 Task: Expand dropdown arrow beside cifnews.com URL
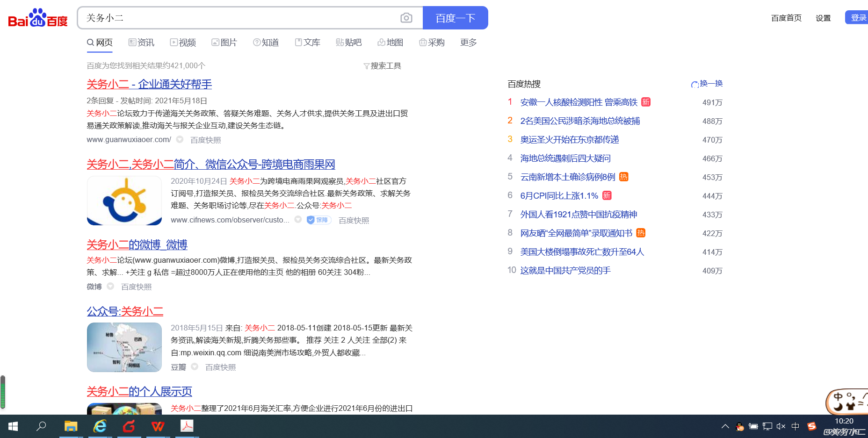click(298, 220)
